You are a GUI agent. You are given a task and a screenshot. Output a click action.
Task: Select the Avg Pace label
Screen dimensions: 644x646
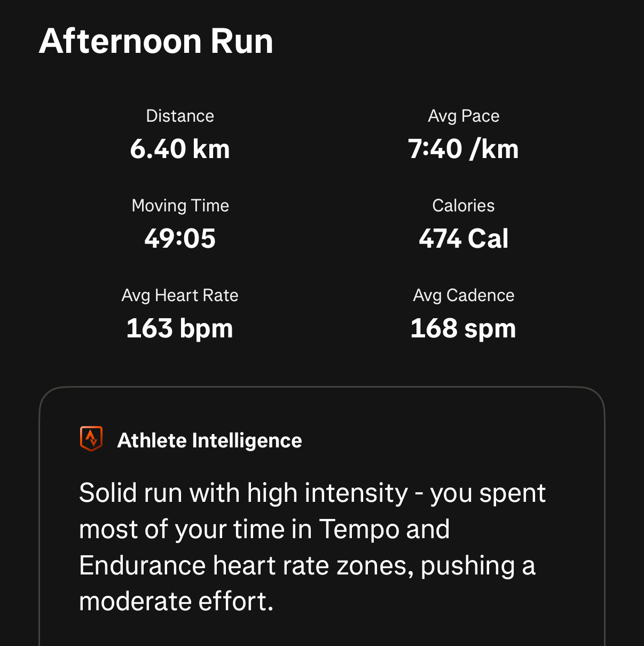click(x=464, y=116)
